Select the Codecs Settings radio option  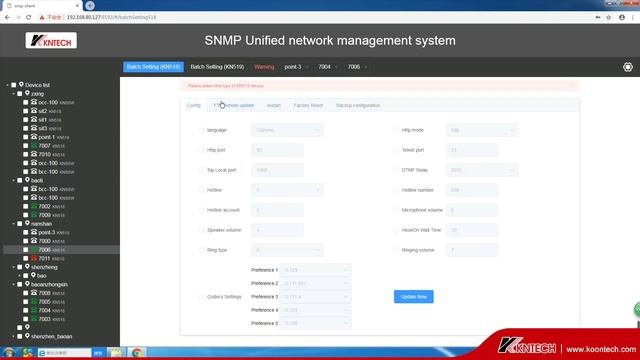point(201,296)
